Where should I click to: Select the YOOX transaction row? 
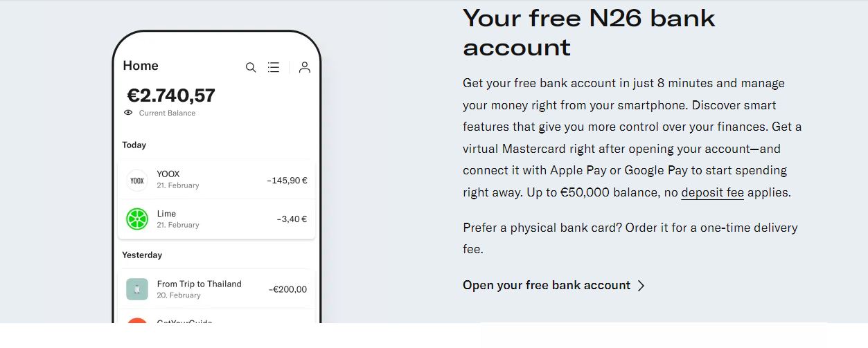pyautogui.click(x=216, y=180)
